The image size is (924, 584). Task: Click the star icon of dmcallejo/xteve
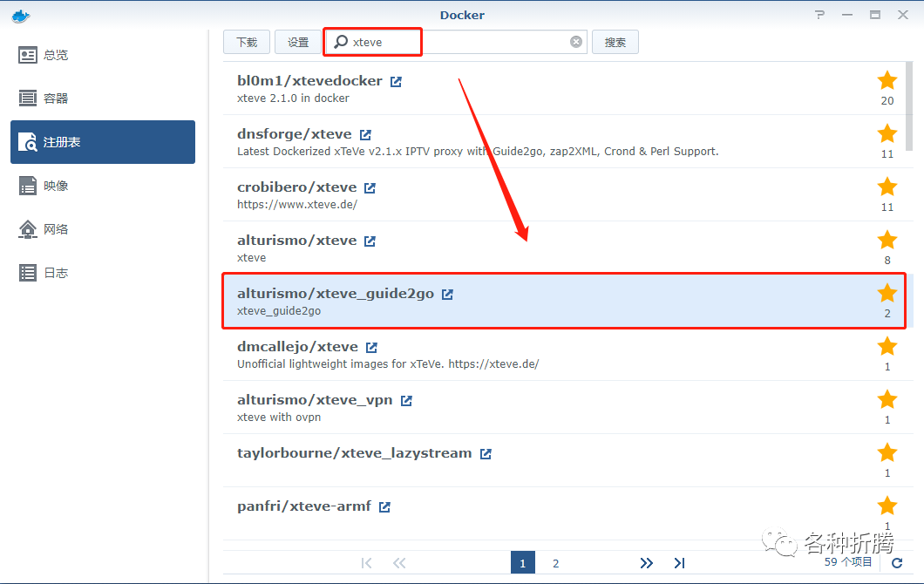click(887, 346)
